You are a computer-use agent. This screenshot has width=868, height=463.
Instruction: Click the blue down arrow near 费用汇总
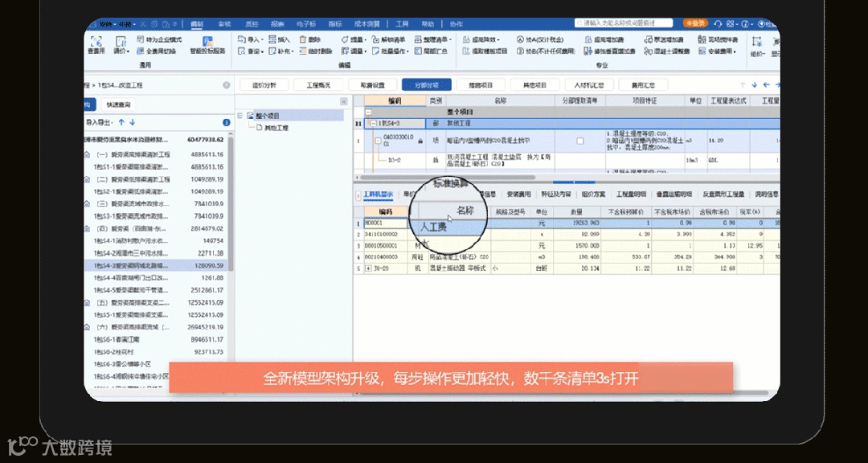click(x=754, y=84)
